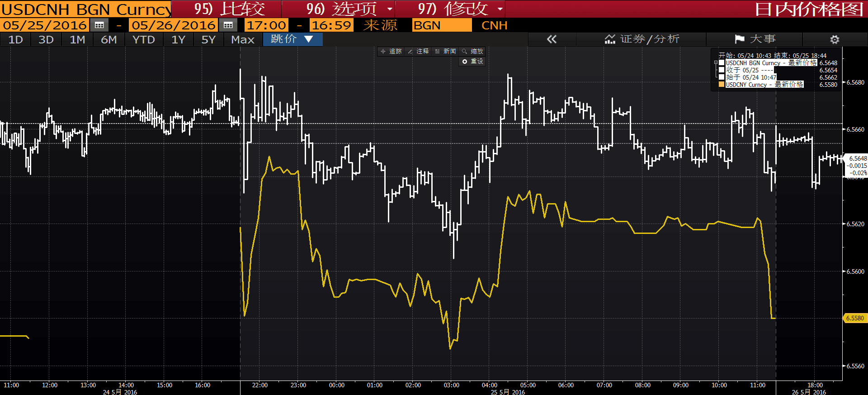Click the USDCNY Curncy legend label
This screenshot has height=395, width=868.
(764, 85)
